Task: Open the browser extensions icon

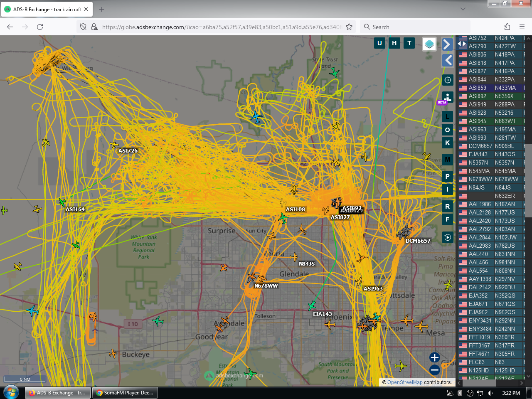Action: click(507, 27)
